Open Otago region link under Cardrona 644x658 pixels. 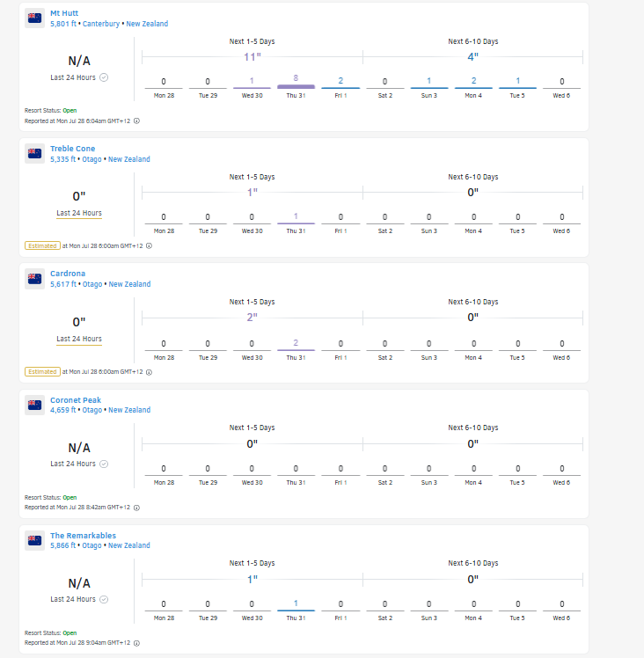pos(92,284)
